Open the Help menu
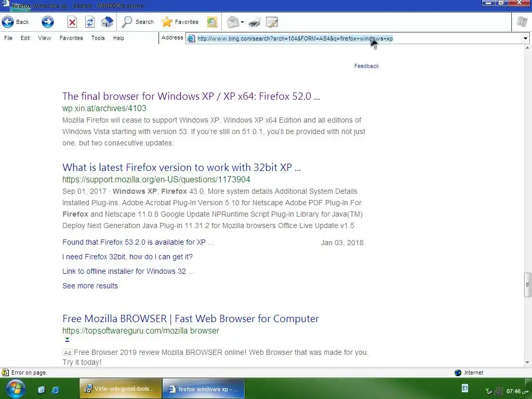 coord(118,38)
